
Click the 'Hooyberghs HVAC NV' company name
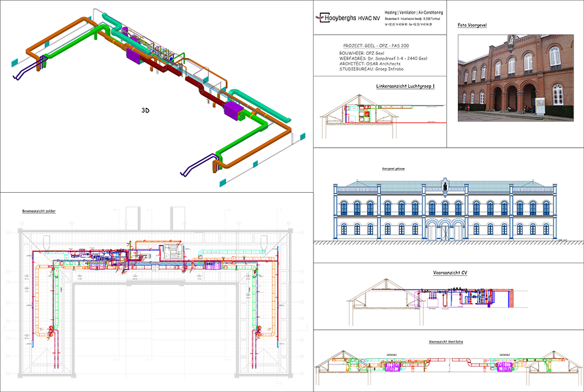point(352,18)
